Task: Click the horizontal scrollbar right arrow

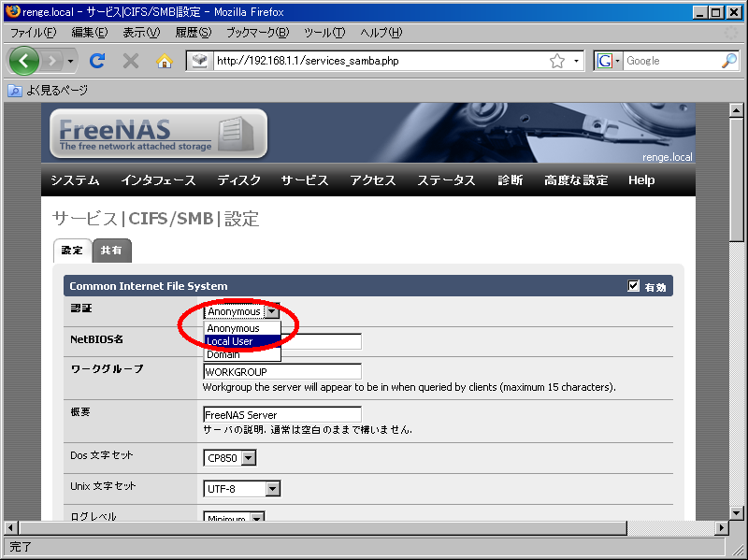Action: click(722, 527)
